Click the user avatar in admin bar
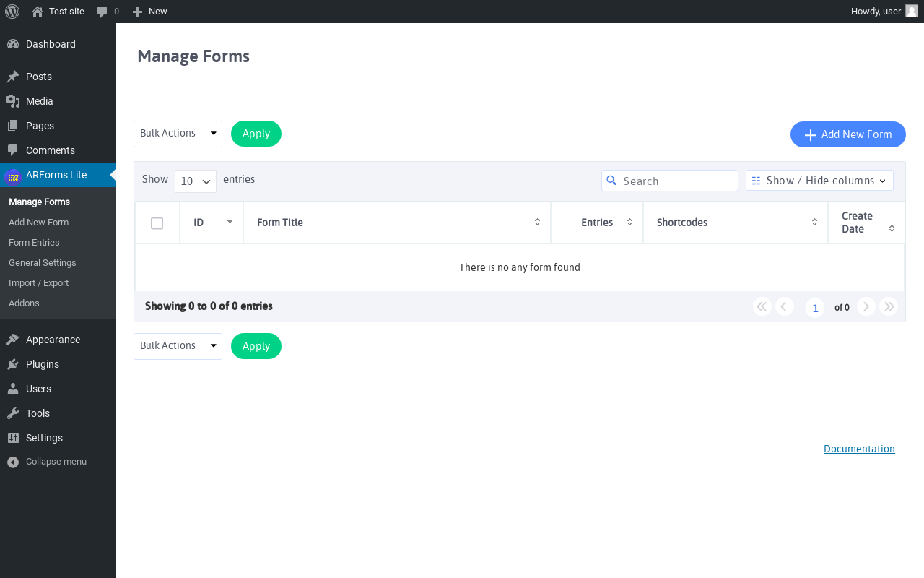This screenshot has height=578, width=924. tap(912, 11)
